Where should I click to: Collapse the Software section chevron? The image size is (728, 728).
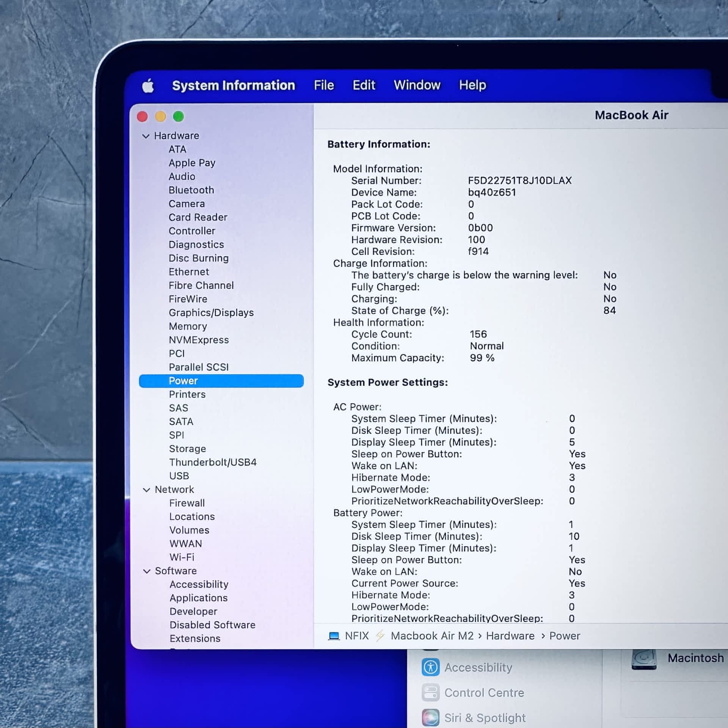tap(146, 571)
